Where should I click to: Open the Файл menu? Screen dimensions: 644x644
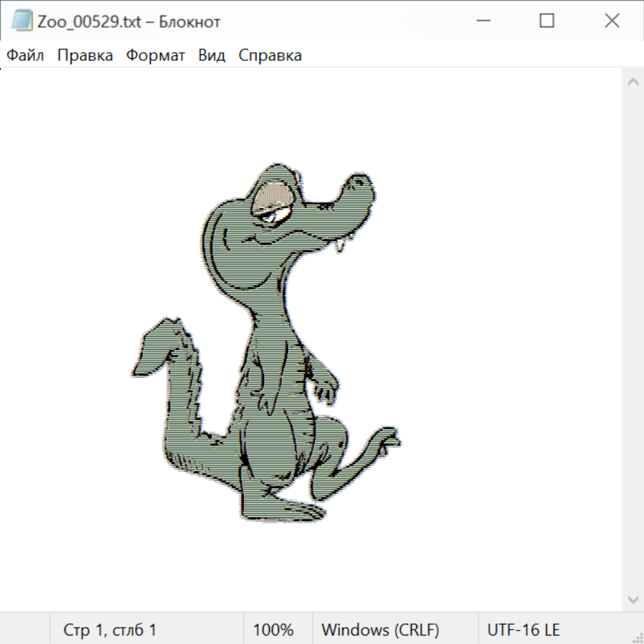click(x=25, y=55)
